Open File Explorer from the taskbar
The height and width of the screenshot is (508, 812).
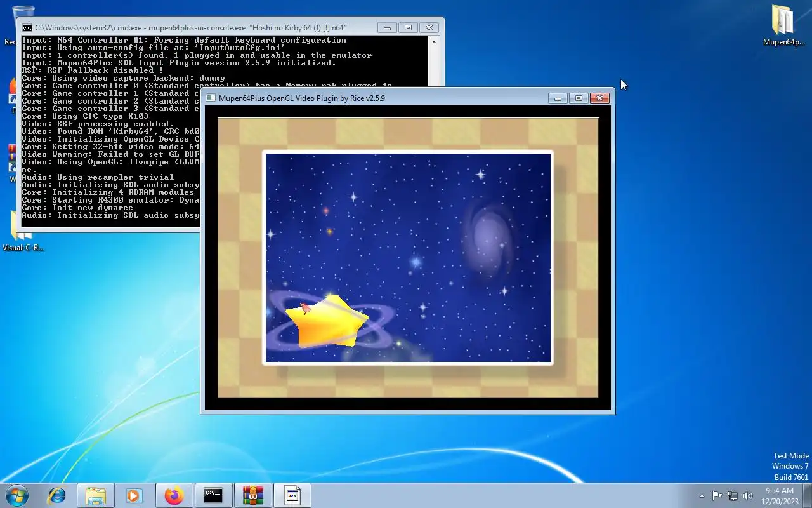[95, 495]
